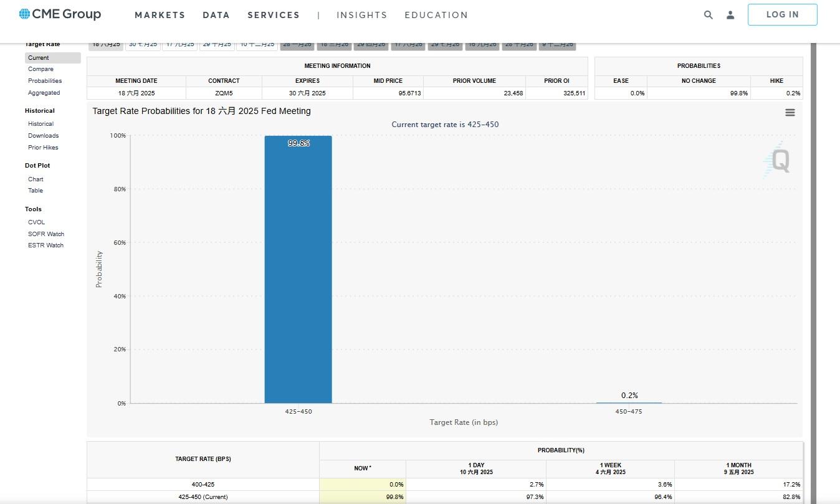Open Compare under Target Rate
Screen dimensions: 840x504
click(x=41, y=69)
